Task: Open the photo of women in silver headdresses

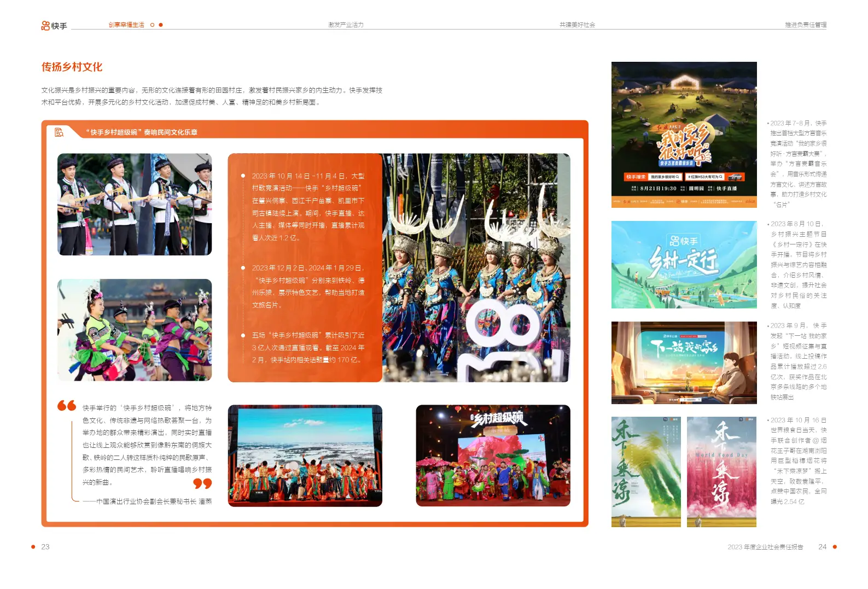Action: (x=476, y=268)
